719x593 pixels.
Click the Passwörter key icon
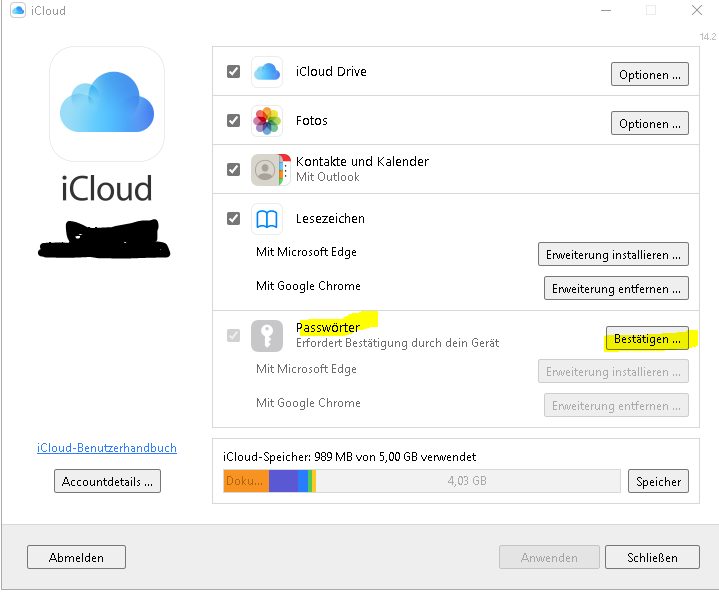[267, 335]
